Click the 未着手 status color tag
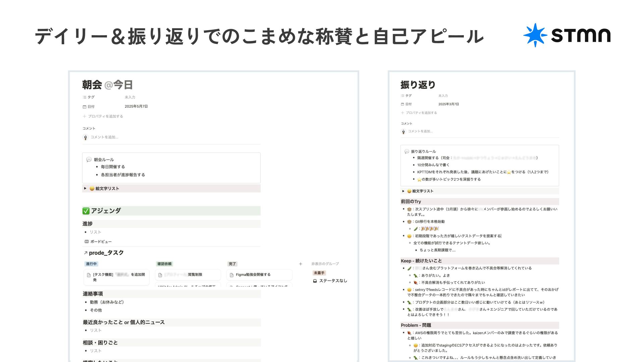Screen dimensions: 644x362 pyautogui.click(x=319, y=273)
